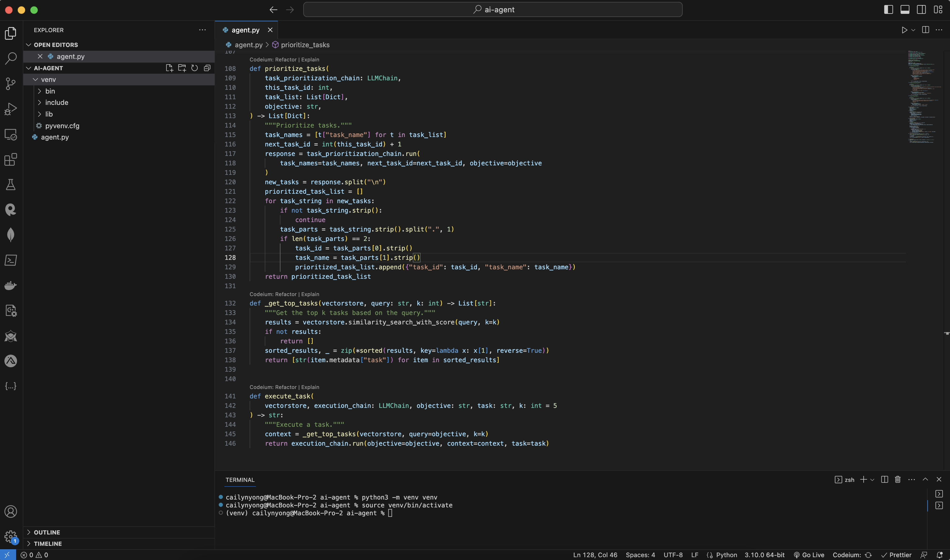Select 3.10.0 64-bit interpreter

[x=765, y=555]
